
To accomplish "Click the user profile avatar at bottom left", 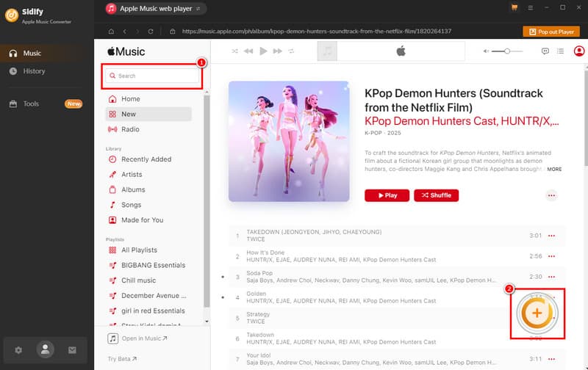I will 45,349.
